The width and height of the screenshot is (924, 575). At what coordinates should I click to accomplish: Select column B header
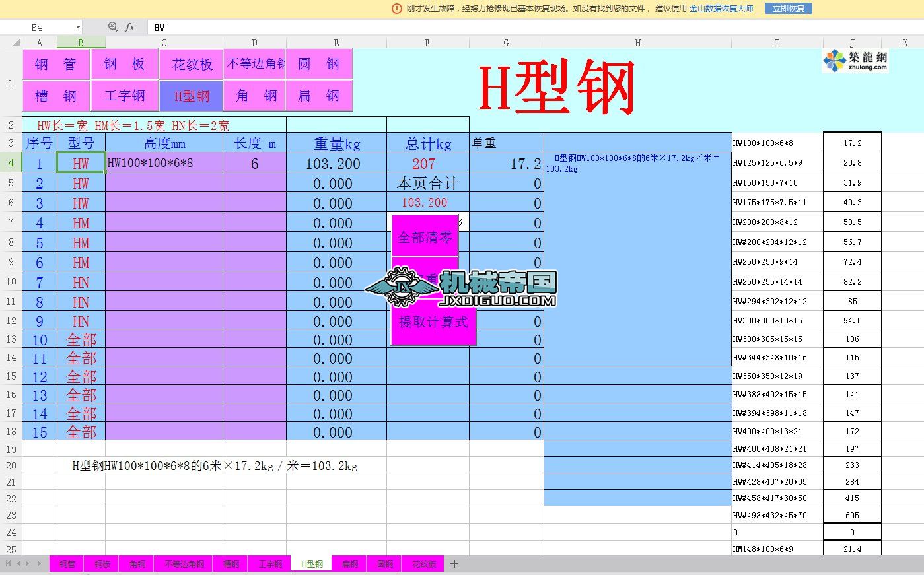point(81,43)
